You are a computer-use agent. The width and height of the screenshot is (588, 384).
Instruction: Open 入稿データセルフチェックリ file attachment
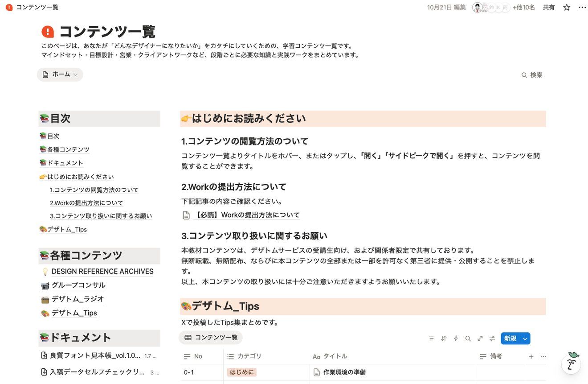pos(99,372)
